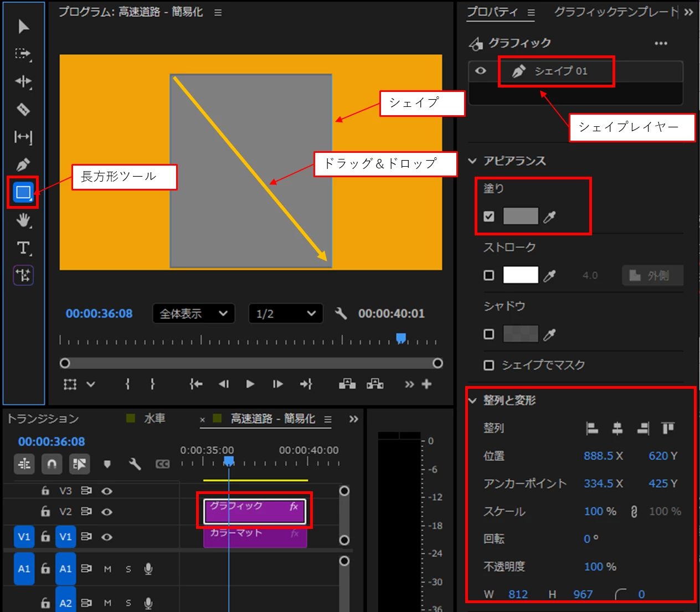Image resolution: width=700 pixels, height=612 pixels.
Task: Select the Rectangle (長方形) tool
Action: [x=23, y=192]
